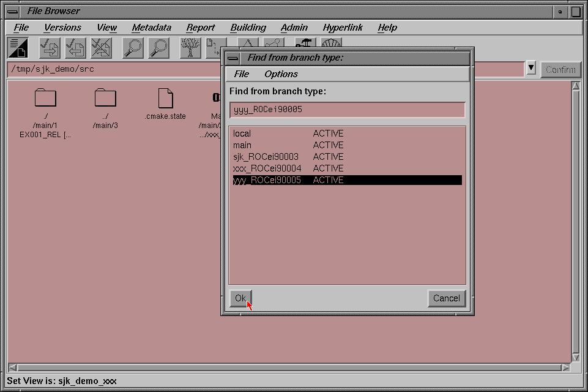Select the .cmake.state file icon
This screenshot has width=588, height=392.
pos(165,98)
